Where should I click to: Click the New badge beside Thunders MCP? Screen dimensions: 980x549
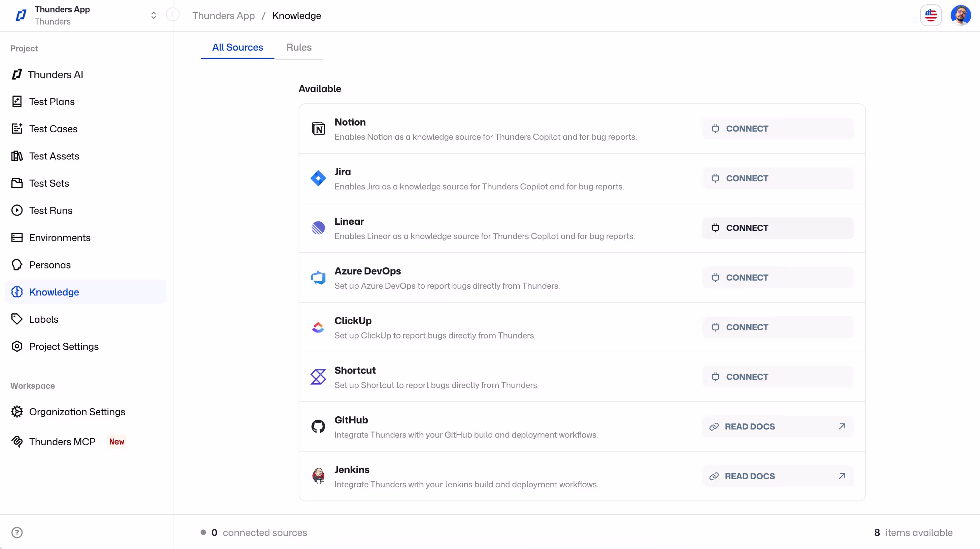coord(117,442)
